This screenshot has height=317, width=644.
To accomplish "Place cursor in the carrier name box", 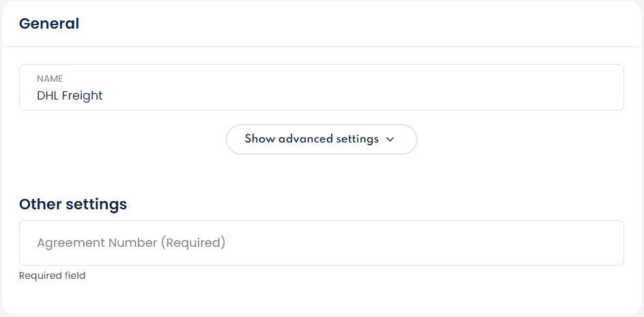I will [321, 87].
